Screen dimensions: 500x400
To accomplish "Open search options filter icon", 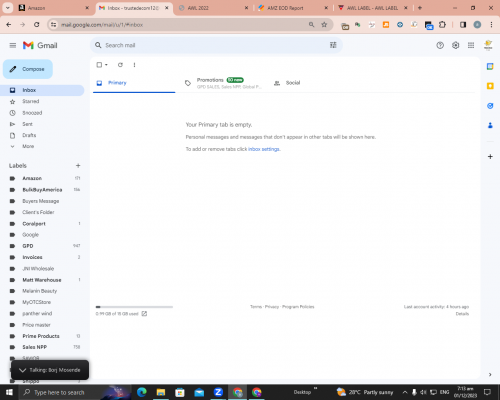I will pyautogui.click(x=333, y=45).
